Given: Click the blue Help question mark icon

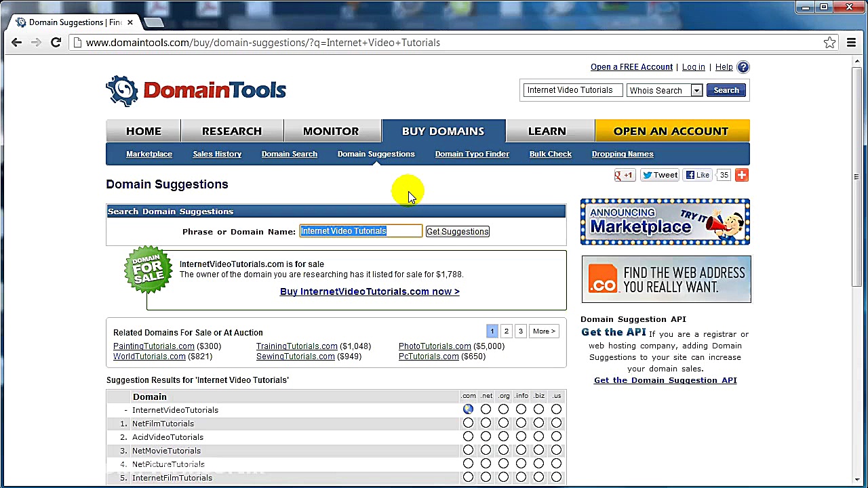Looking at the screenshot, I should click(x=743, y=67).
